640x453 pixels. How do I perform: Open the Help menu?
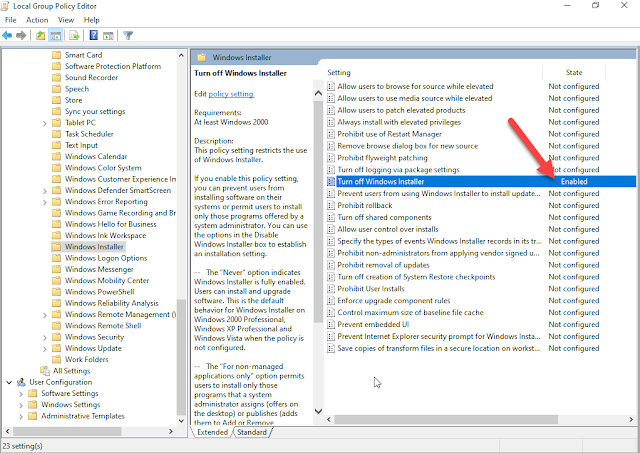tap(91, 20)
